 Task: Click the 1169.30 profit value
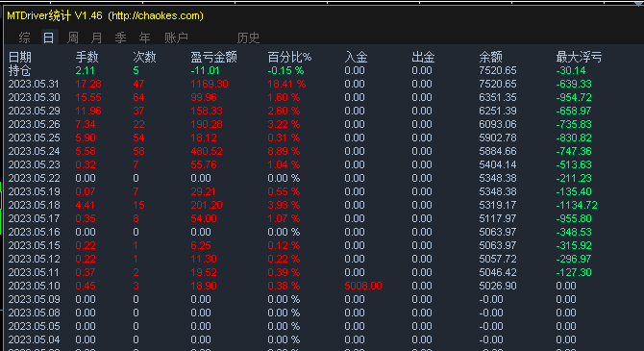pos(210,85)
